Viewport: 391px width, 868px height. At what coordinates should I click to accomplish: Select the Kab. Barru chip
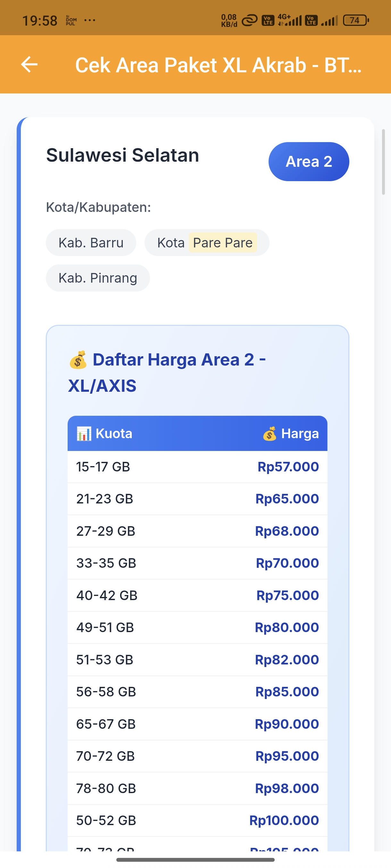pyautogui.click(x=91, y=243)
